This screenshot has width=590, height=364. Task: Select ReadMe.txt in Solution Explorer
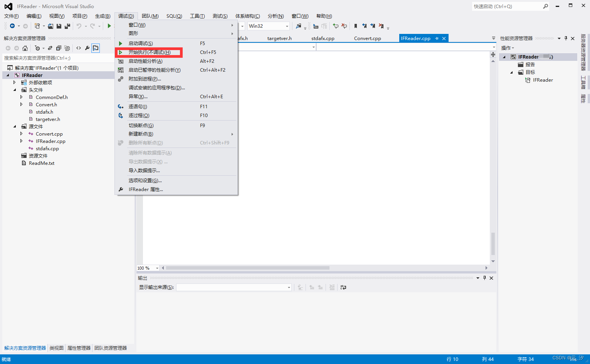coord(42,163)
